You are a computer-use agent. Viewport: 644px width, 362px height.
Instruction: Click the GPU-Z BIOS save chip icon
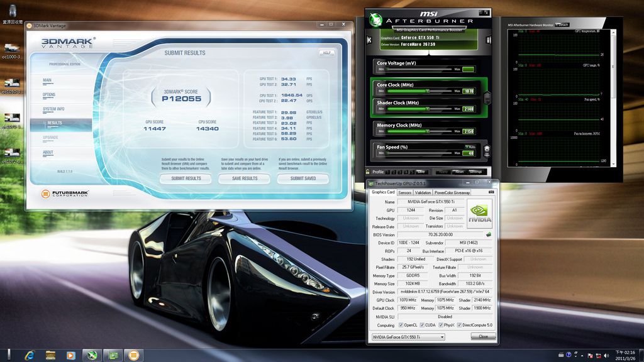[x=488, y=234]
